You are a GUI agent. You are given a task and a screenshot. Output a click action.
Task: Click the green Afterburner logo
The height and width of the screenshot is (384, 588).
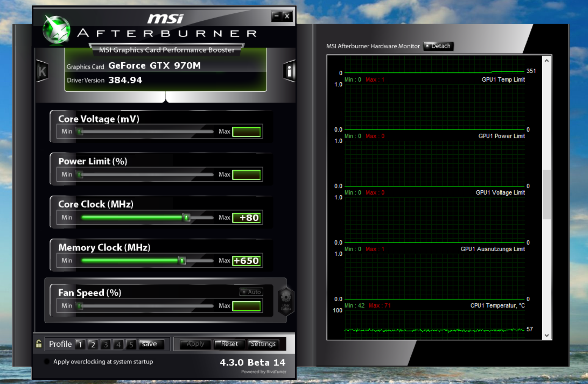(x=57, y=30)
